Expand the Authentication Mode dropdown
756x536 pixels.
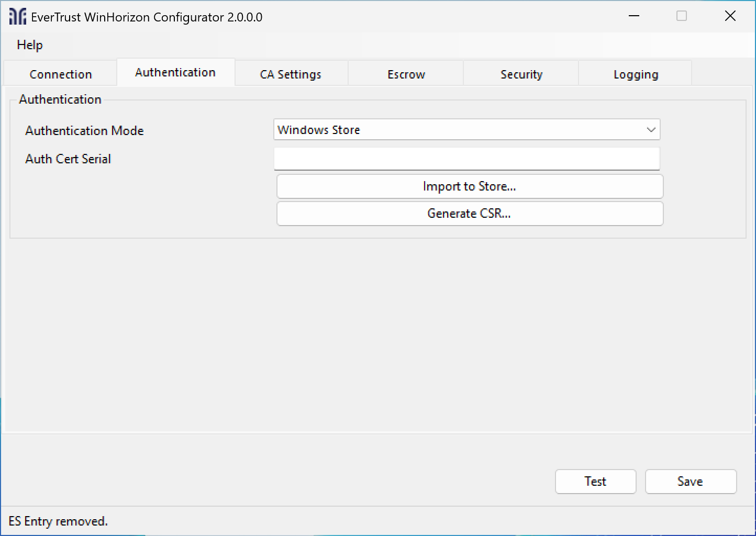coord(466,130)
